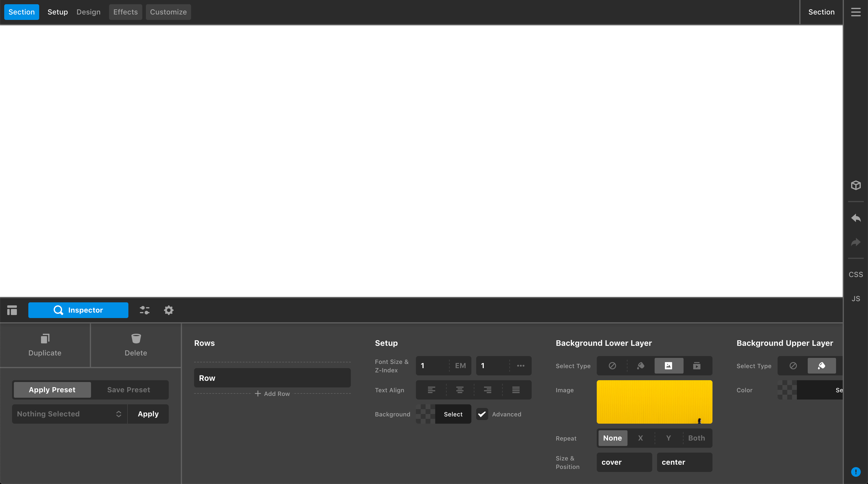The image size is (868, 484).
Task: Switch to the Effects tab
Action: 125,12
